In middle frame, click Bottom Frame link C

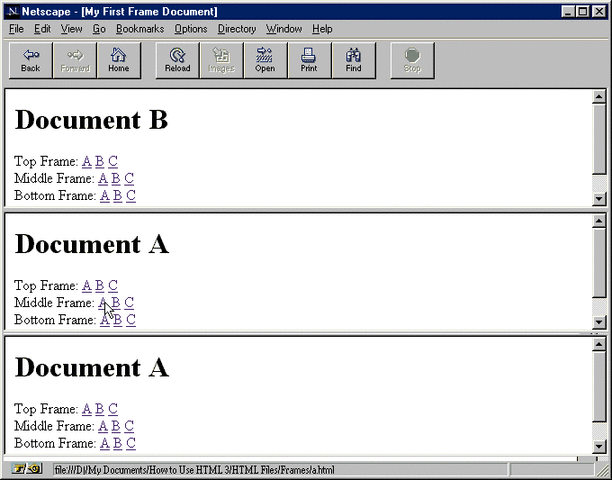click(x=131, y=320)
